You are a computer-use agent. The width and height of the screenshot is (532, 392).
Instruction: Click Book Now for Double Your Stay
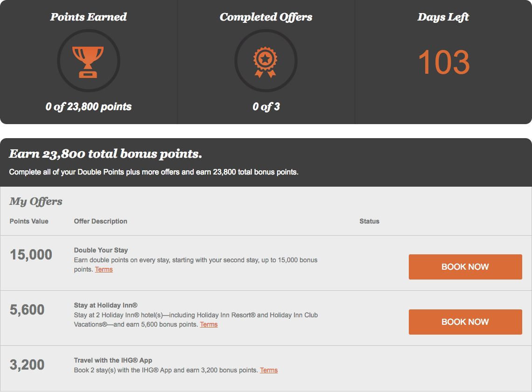click(x=465, y=267)
